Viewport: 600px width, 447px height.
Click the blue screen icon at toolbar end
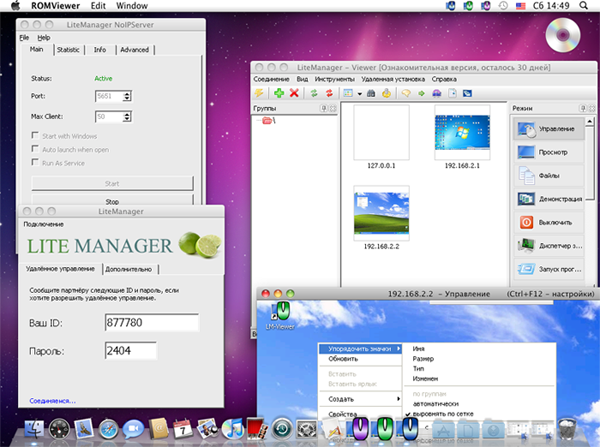[x=467, y=93]
